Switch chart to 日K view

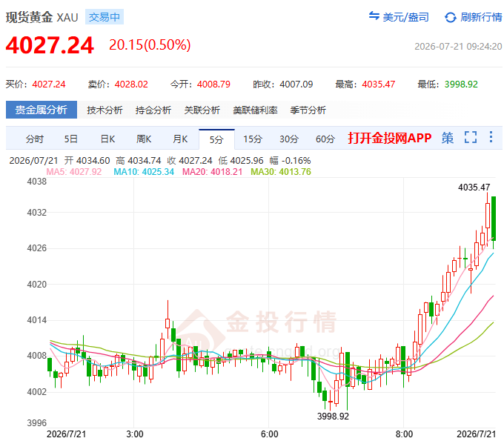click(x=107, y=139)
